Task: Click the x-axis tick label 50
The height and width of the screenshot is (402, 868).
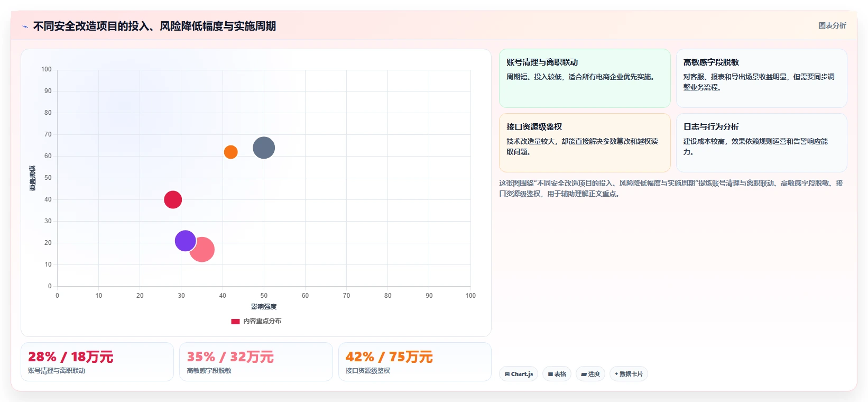Action: tap(264, 296)
